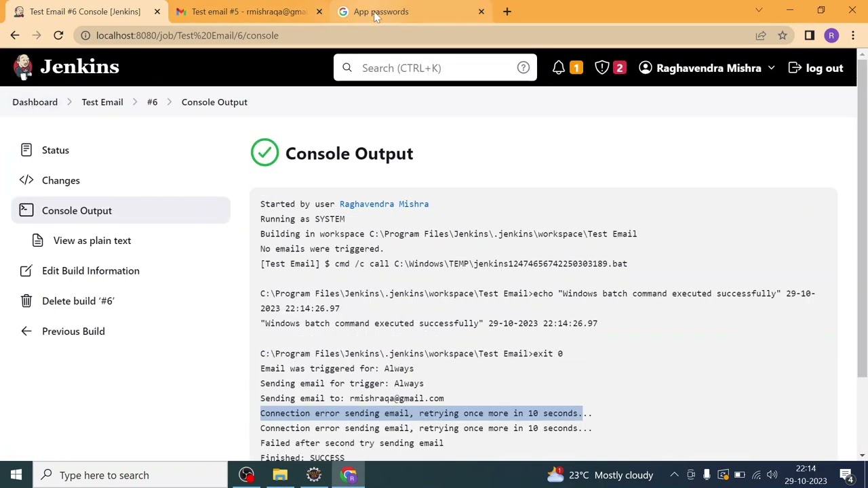Click 'Sending email to: rmishraqa@gmail.com' line
The width and height of the screenshot is (868, 488).
pos(352,399)
